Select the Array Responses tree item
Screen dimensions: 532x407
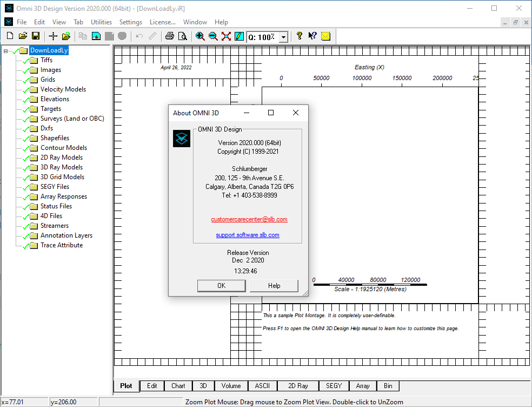[x=64, y=196]
